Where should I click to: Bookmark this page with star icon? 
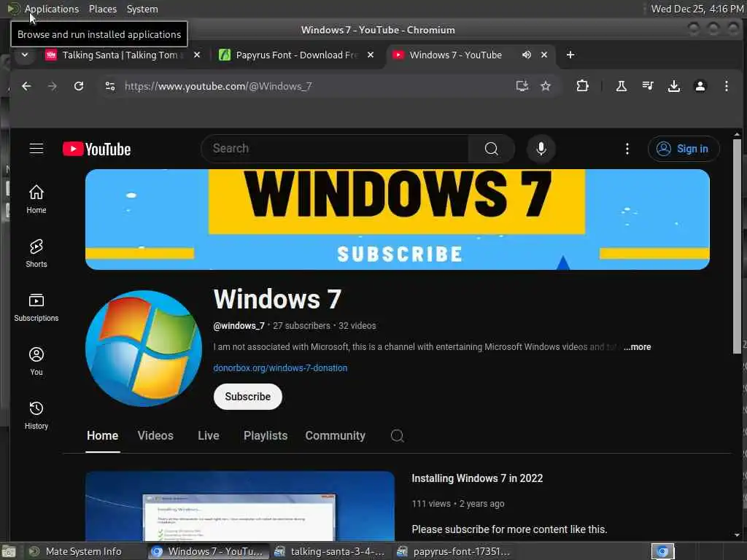(x=546, y=86)
